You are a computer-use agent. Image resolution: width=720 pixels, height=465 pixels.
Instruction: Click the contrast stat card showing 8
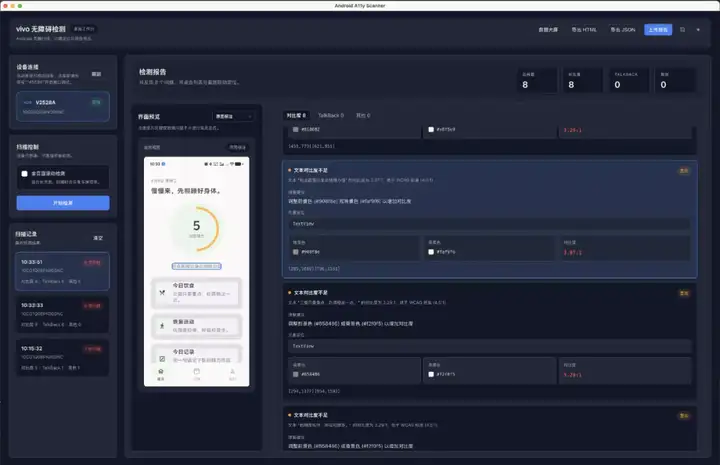click(x=583, y=80)
